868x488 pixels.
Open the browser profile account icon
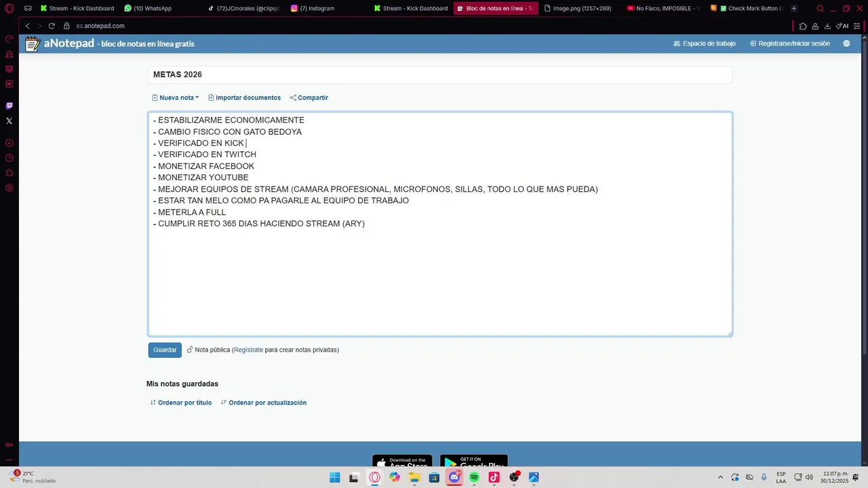[815, 26]
